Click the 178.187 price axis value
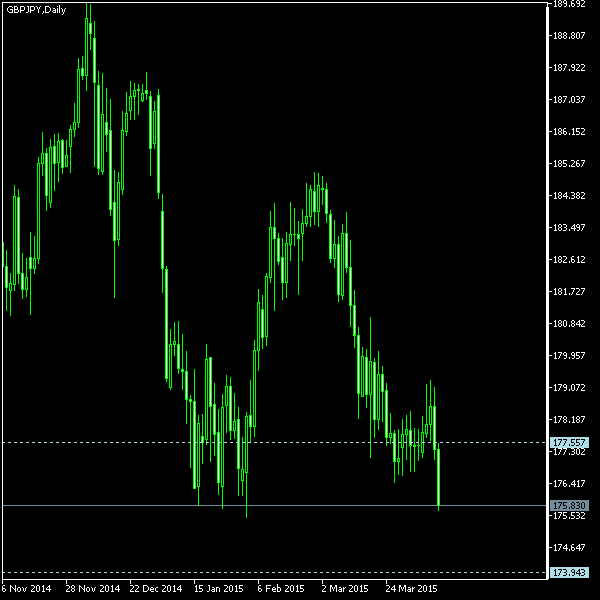The height and width of the screenshot is (600, 600). tap(569, 420)
